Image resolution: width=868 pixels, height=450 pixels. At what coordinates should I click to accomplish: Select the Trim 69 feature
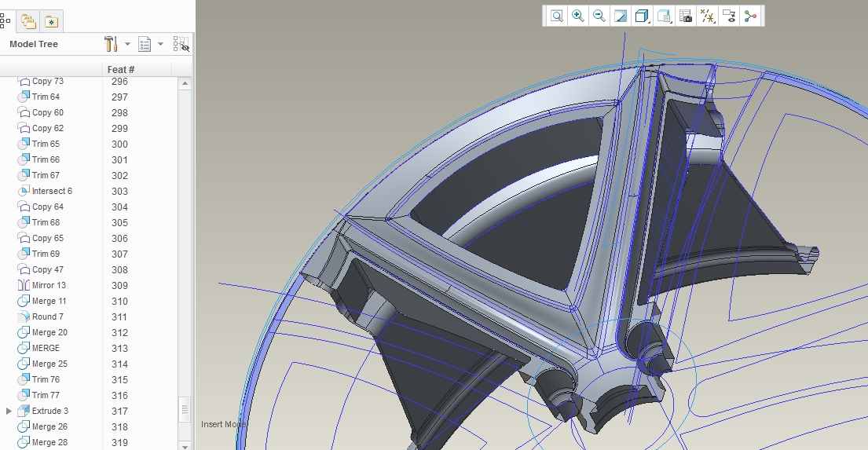click(46, 254)
